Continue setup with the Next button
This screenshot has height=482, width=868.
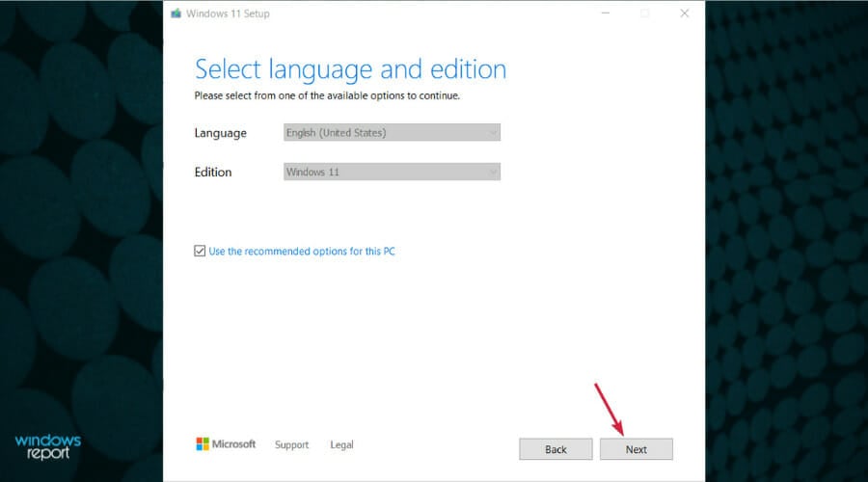click(637, 449)
